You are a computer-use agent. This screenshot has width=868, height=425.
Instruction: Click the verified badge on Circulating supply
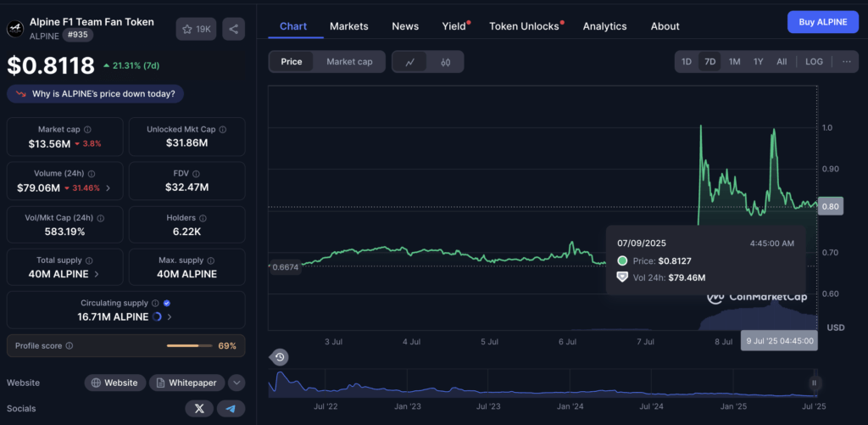(167, 303)
